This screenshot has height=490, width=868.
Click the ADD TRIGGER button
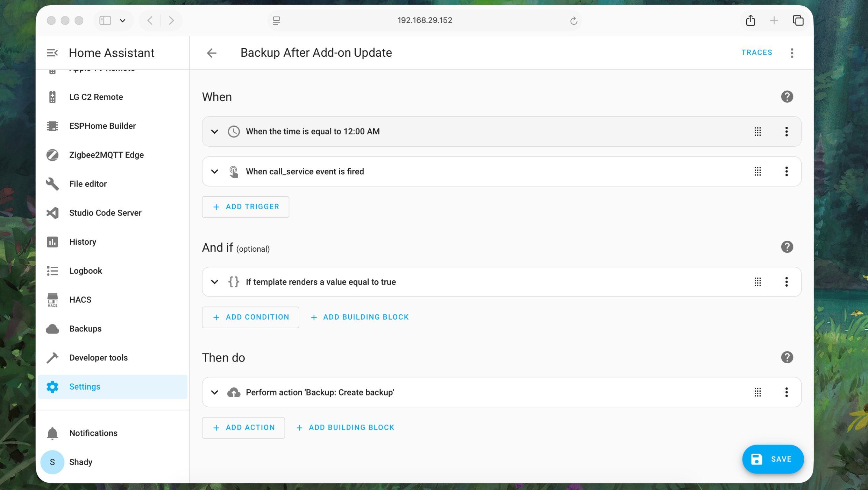[x=246, y=207]
